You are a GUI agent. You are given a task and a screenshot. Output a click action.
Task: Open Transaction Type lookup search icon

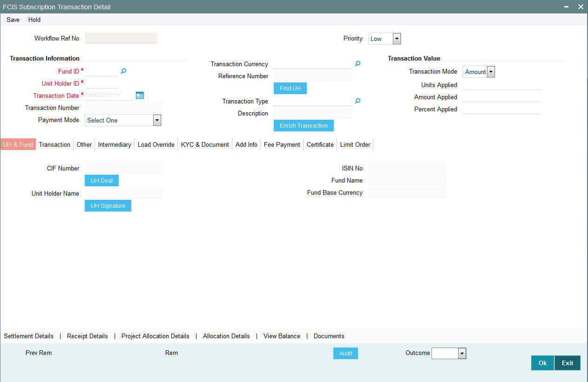coord(358,101)
